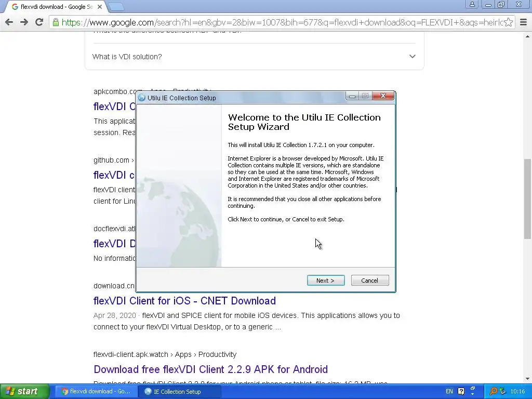
Task: Click the orange magnifier tray icon
Action: tap(494, 392)
